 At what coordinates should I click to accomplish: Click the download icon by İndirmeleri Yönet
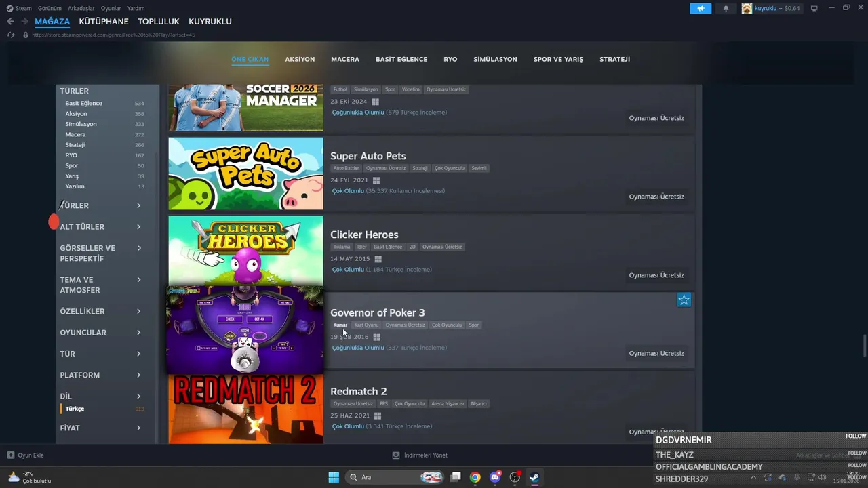coord(396,455)
